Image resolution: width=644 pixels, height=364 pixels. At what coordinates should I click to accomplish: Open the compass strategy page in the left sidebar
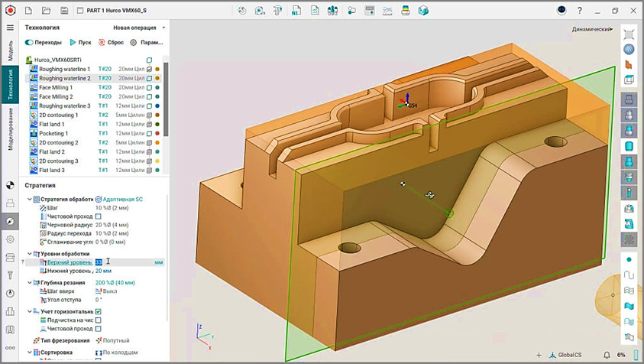click(10, 221)
